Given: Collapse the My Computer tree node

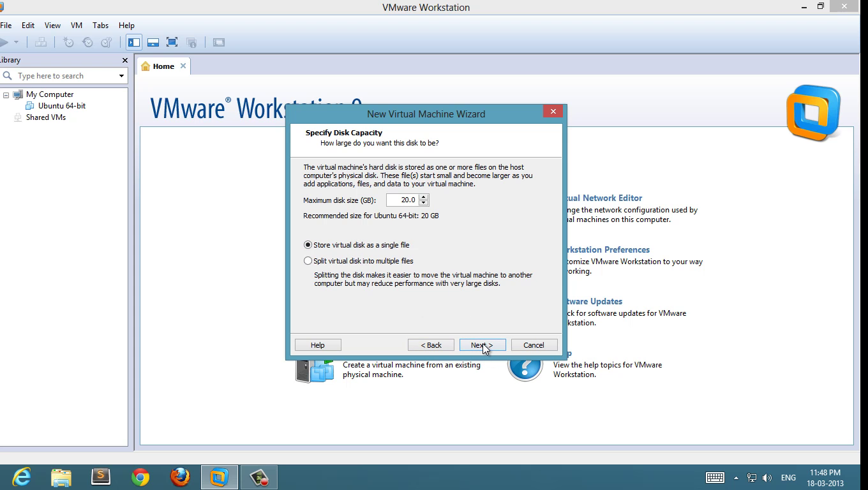Looking at the screenshot, I should tap(6, 95).
